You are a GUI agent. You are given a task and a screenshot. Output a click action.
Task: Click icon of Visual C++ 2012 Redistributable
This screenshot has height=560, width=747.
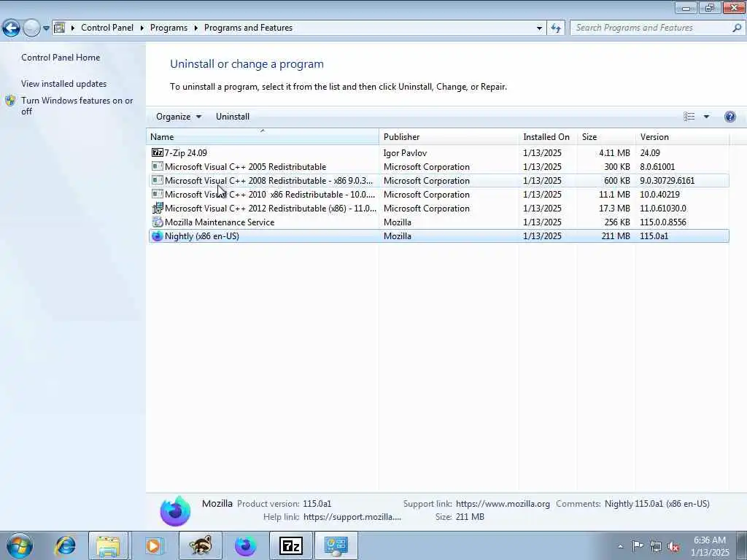(158, 208)
